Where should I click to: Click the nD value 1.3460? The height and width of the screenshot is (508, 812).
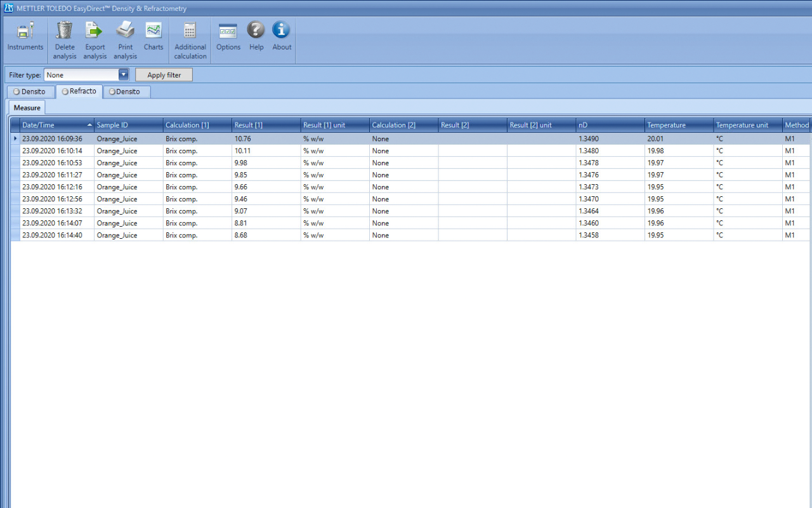coord(588,223)
